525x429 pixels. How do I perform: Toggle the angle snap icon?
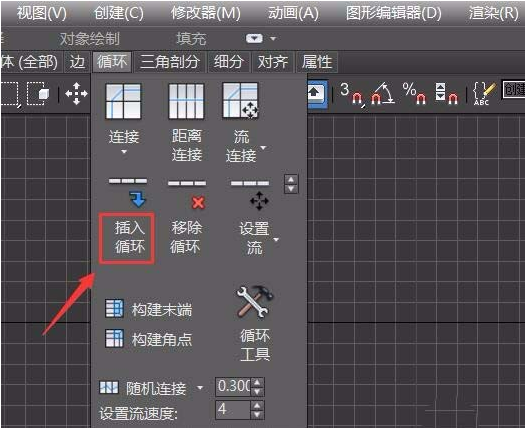coord(382,94)
